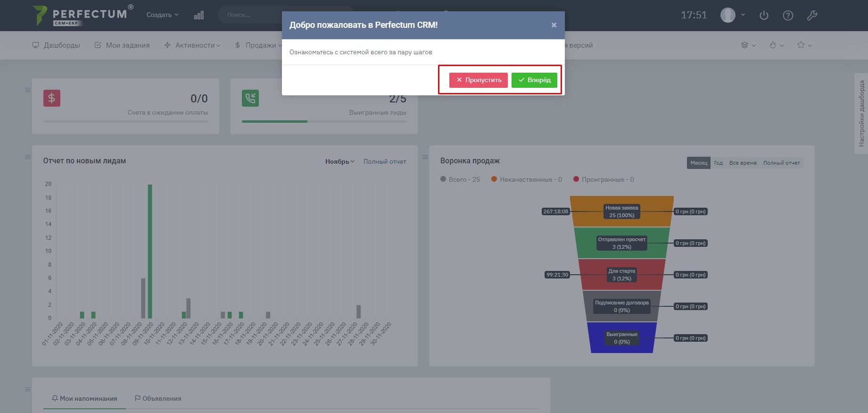
Task: Open the flame icon menu
Action: coord(776,45)
